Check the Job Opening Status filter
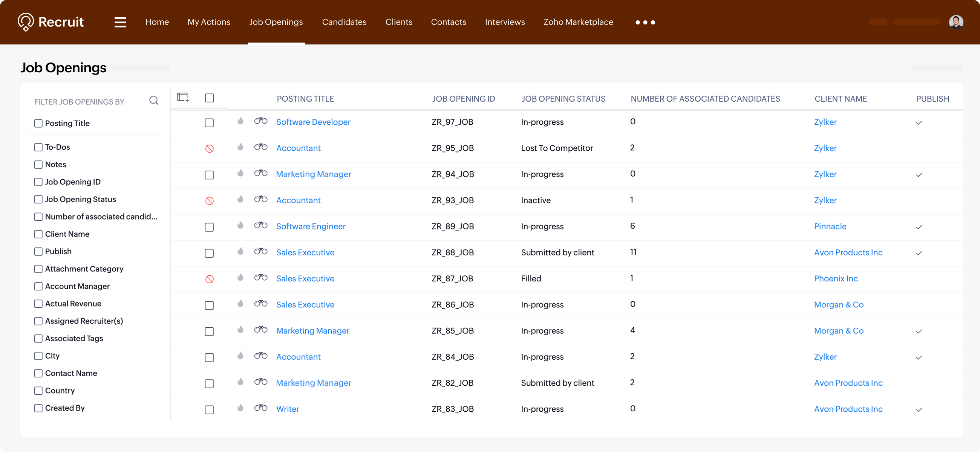Image resolution: width=980 pixels, height=452 pixels. (38, 199)
